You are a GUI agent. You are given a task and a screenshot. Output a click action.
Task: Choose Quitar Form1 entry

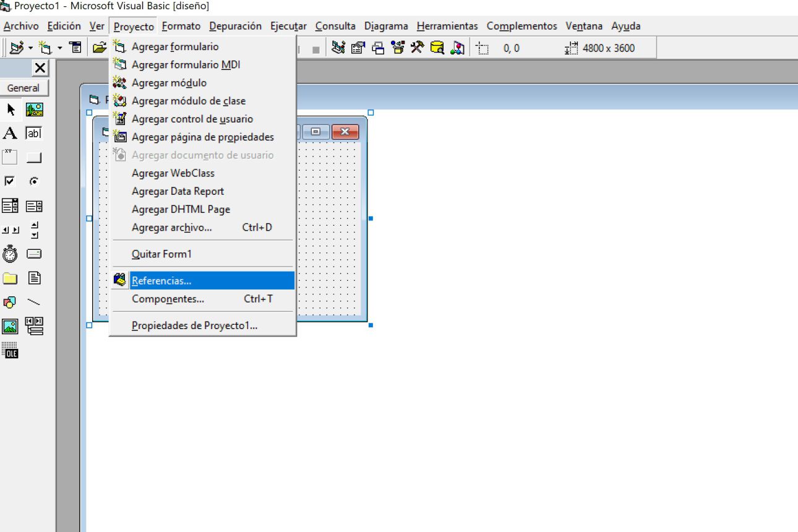coord(202,254)
